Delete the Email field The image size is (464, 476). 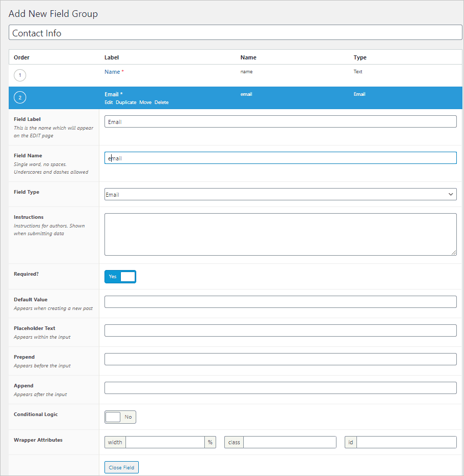[x=161, y=102]
